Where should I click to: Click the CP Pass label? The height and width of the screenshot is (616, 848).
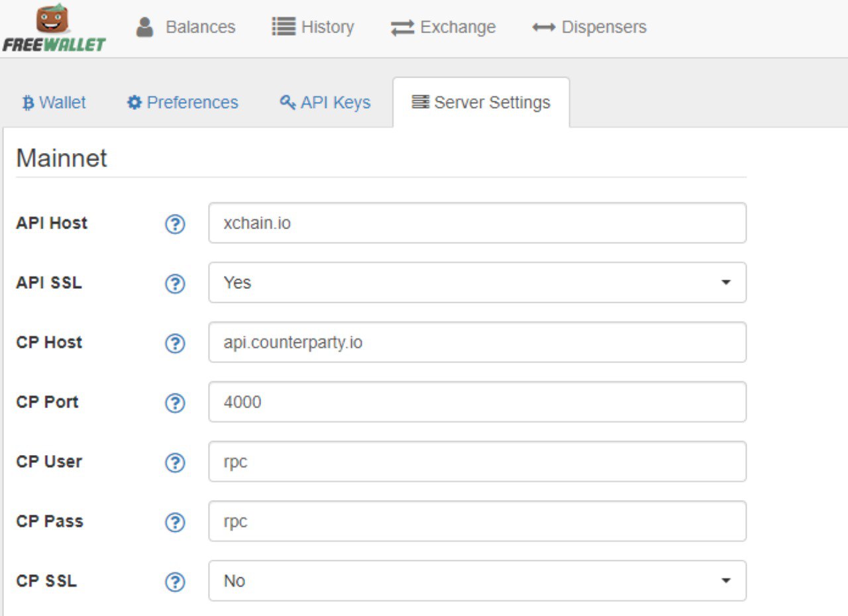click(x=50, y=521)
